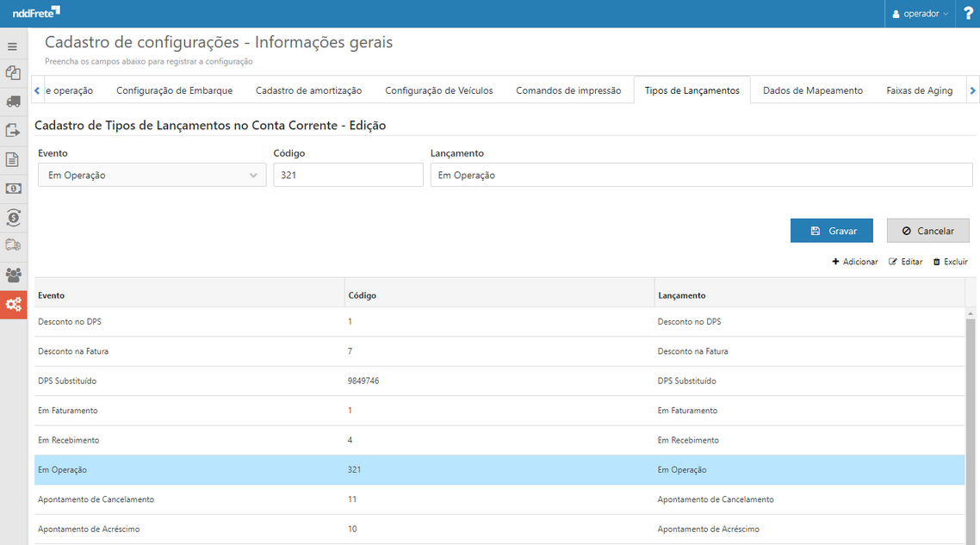Open the operador user dropdown

(x=920, y=13)
